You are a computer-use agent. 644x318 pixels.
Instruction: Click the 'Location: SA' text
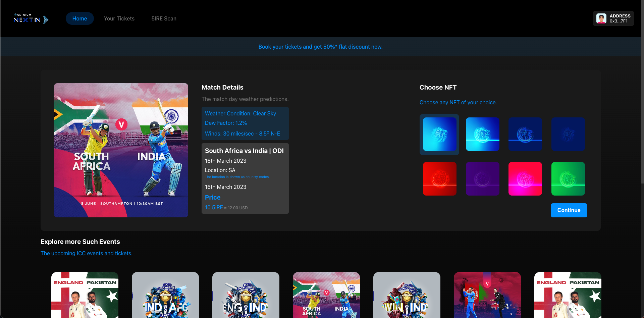pyautogui.click(x=220, y=170)
